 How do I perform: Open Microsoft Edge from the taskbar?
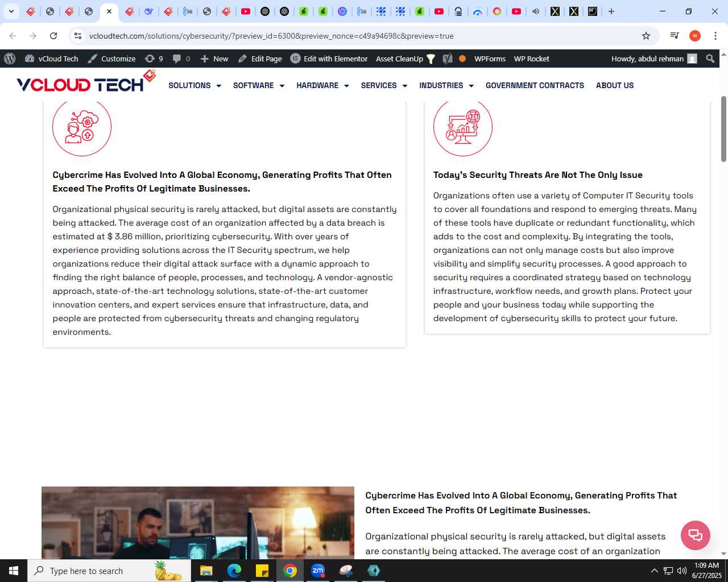[x=234, y=571]
